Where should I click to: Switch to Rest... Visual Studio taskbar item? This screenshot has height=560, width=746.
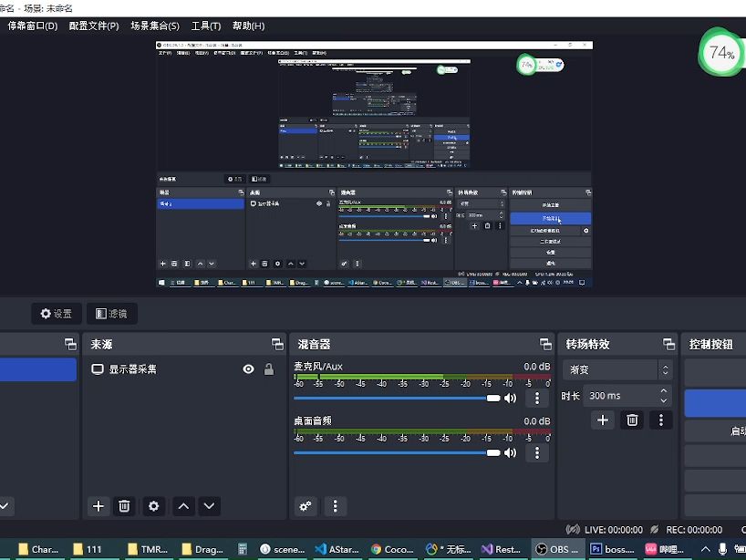coord(501,549)
